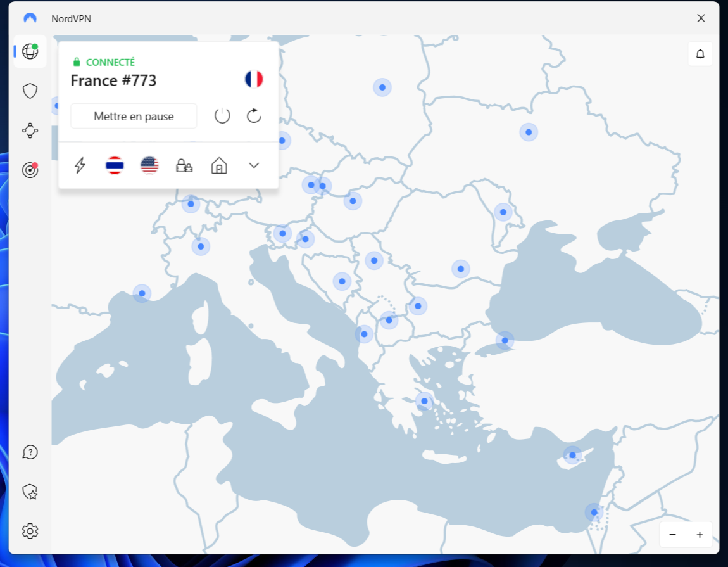Pause connection with Mettre en pause
The image size is (728, 567).
[134, 116]
